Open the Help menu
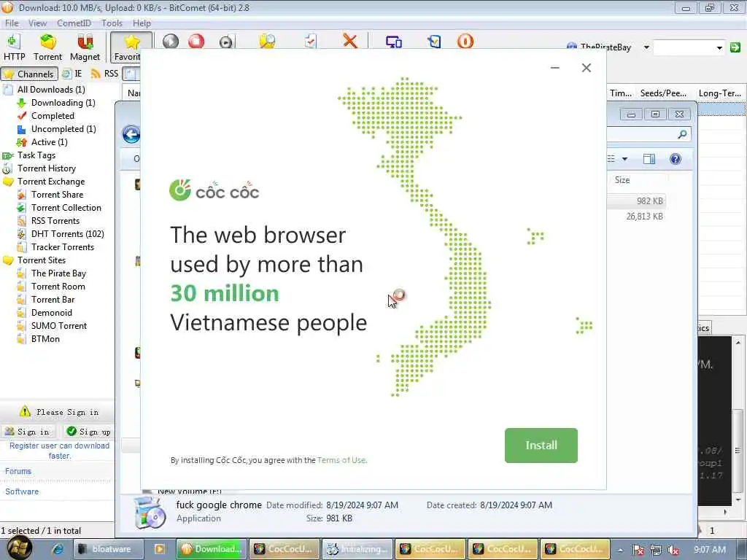The width and height of the screenshot is (747, 560). click(142, 23)
